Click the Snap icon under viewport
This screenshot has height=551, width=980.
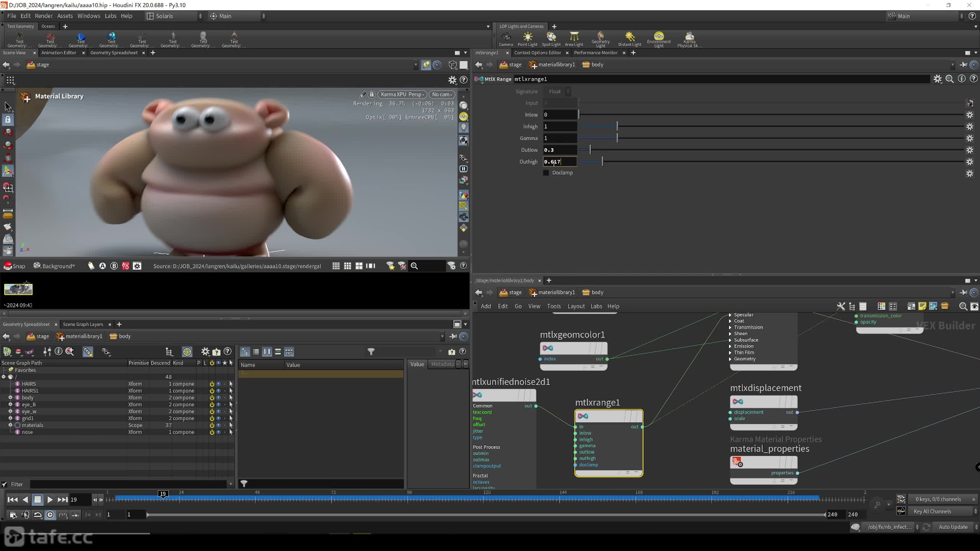tap(15, 266)
